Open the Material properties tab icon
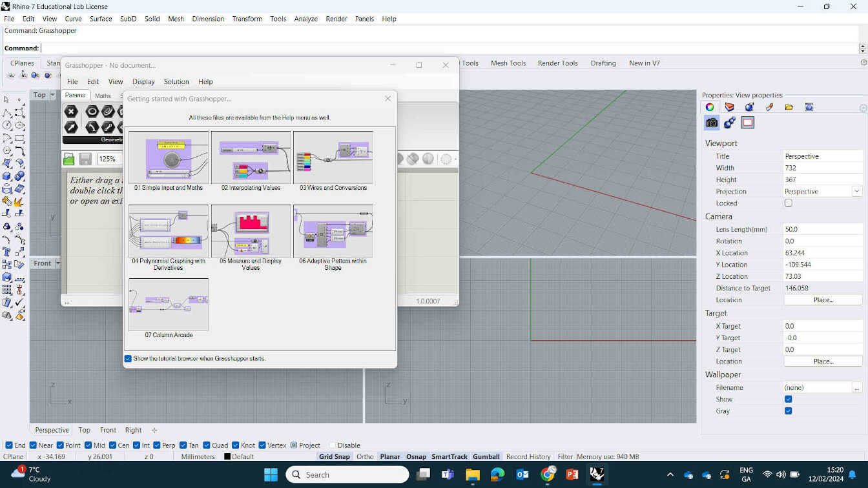 (730, 107)
